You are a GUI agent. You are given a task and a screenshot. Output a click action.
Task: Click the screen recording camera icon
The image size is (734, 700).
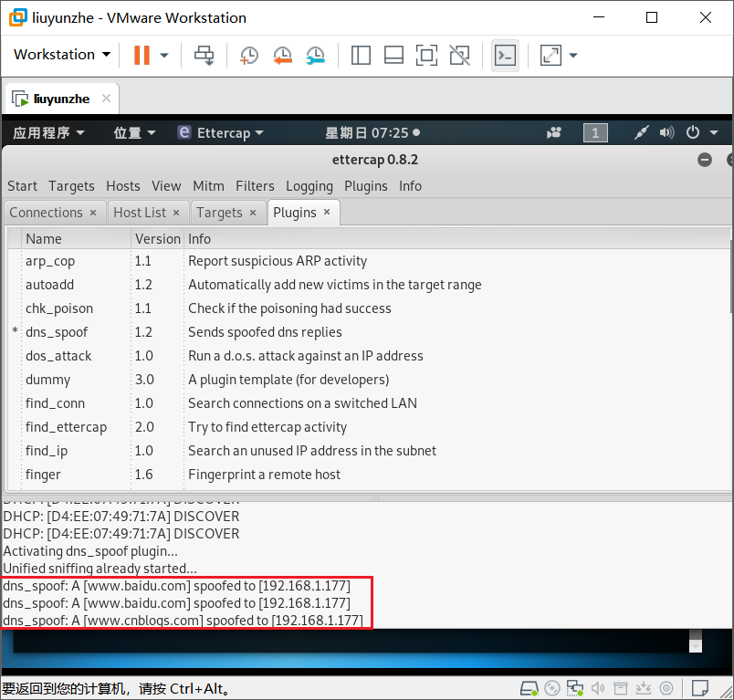tap(554, 133)
